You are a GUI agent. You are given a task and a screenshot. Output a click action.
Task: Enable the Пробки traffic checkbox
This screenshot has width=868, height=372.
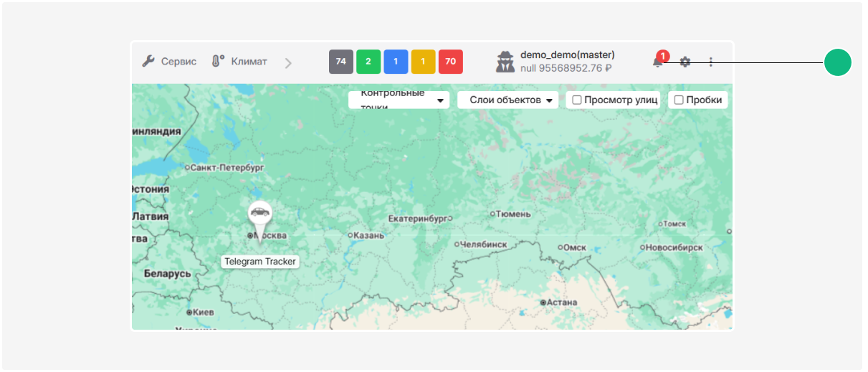(679, 100)
